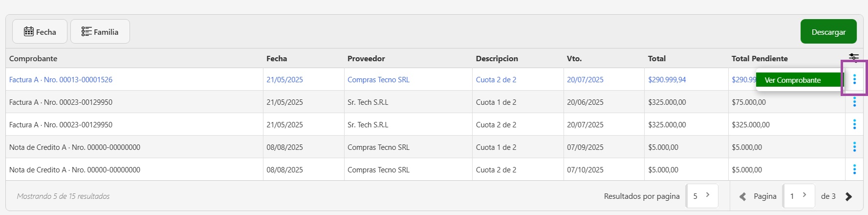Open three-dot menu for Nota de Credito 07/09/2025 row
The image size is (868, 215).
click(x=854, y=147)
